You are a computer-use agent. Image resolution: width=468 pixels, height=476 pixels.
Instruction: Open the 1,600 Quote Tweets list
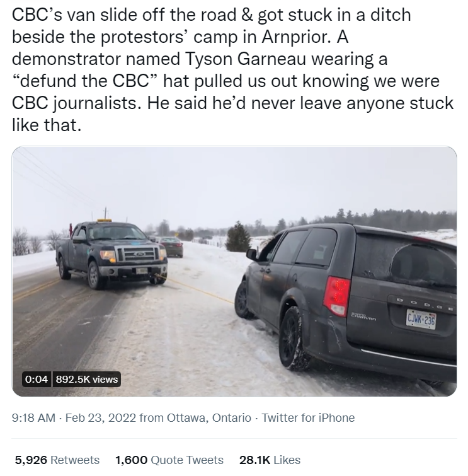click(x=169, y=460)
